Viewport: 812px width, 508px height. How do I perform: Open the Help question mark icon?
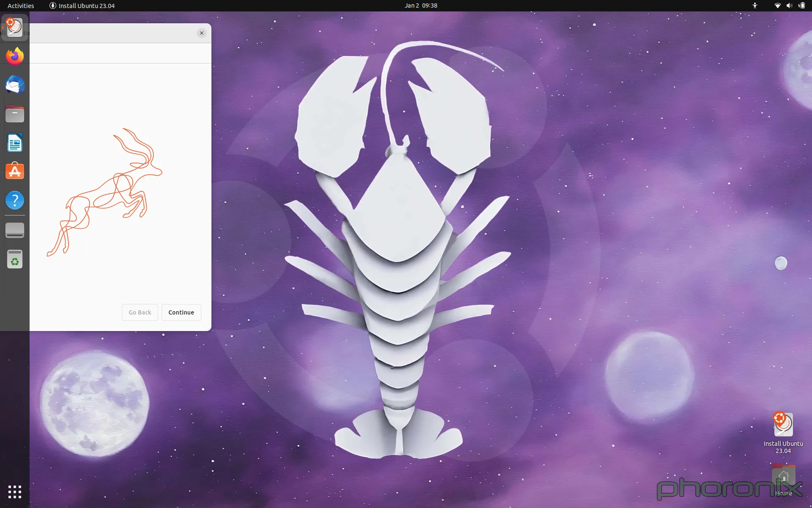pyautogui.click(x=15, y=200)
